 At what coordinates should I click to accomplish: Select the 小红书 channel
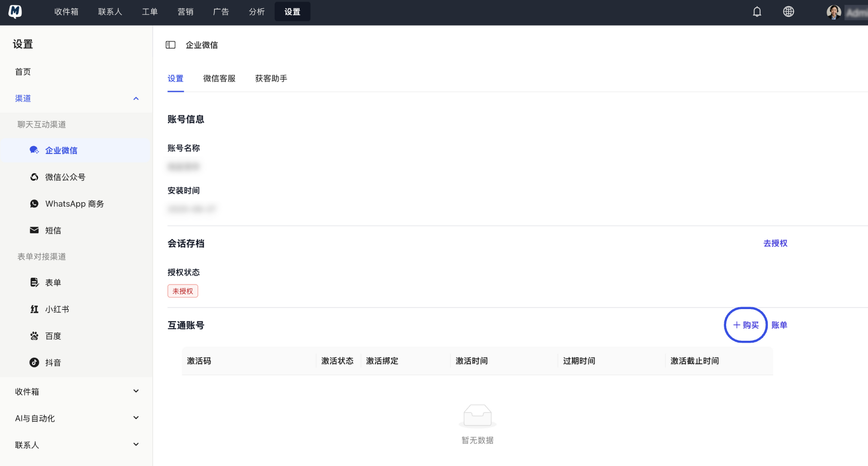57,309
